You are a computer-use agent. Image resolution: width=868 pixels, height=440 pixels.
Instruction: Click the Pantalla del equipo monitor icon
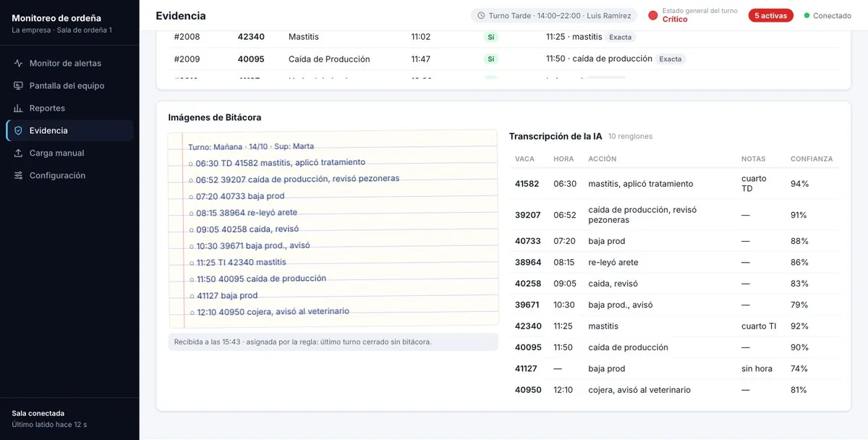(19, 86)
